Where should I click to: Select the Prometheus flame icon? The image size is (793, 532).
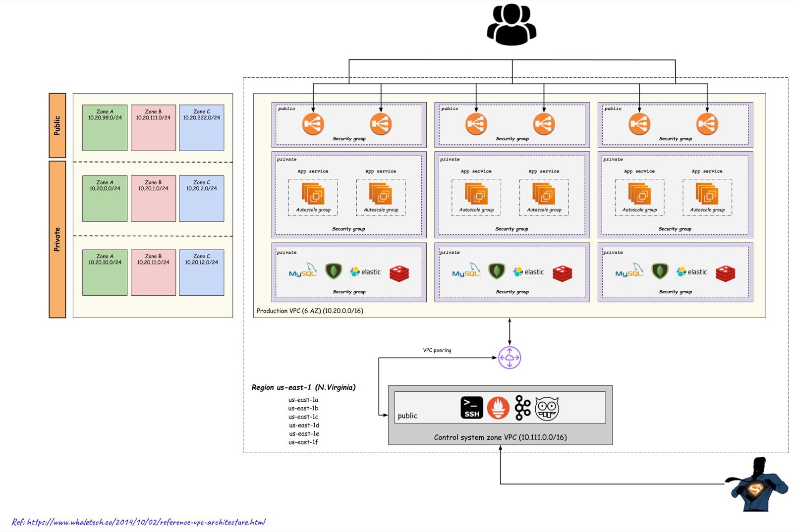point(498,408)
